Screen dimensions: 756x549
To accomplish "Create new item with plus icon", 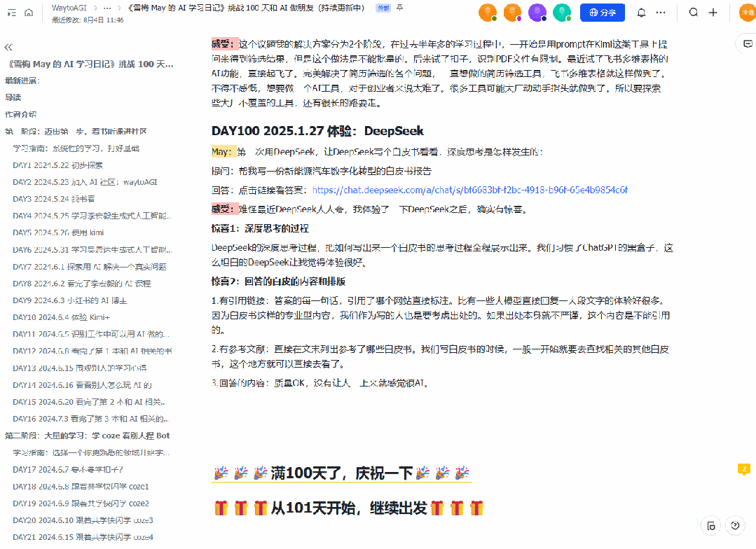I will (713, 13).
